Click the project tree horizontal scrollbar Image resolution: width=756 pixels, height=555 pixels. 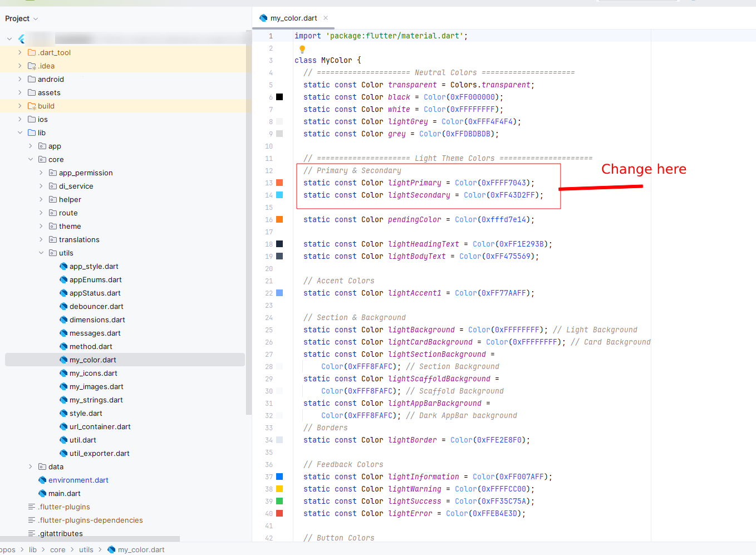[89, 539]
